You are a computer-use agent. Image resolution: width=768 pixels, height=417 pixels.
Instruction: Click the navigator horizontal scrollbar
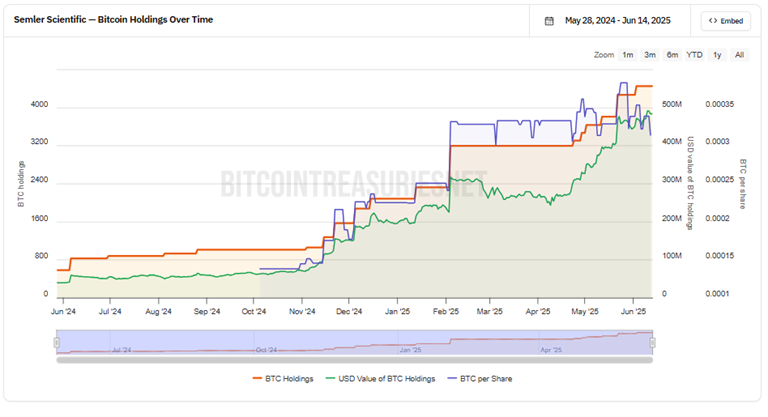pos(354,360)
